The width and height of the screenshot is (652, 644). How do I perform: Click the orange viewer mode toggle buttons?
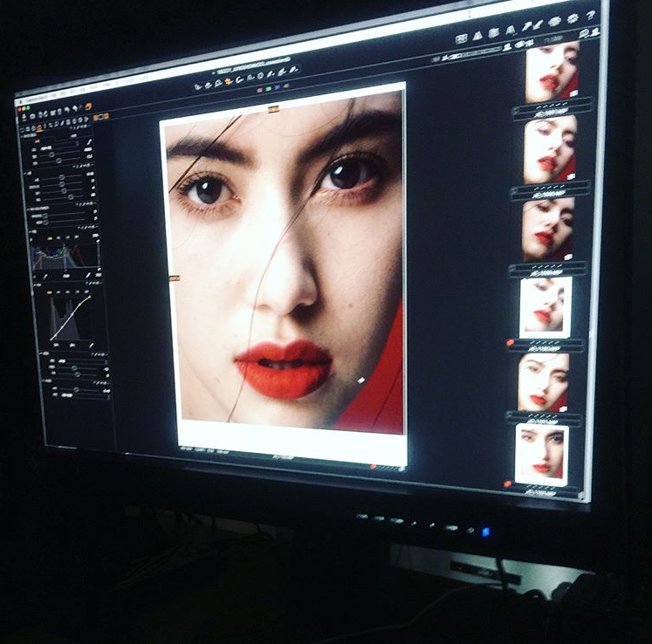100,117
